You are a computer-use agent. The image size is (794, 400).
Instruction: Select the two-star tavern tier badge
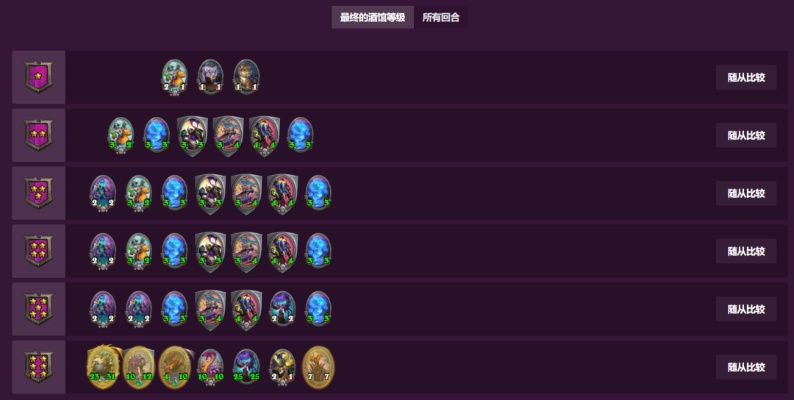click(38, 135)
